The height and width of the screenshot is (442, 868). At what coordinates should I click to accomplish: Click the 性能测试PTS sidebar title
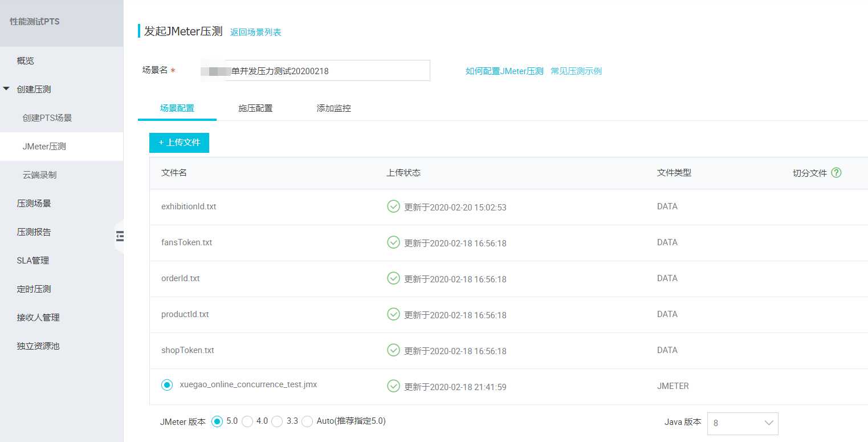click(35, 22)
